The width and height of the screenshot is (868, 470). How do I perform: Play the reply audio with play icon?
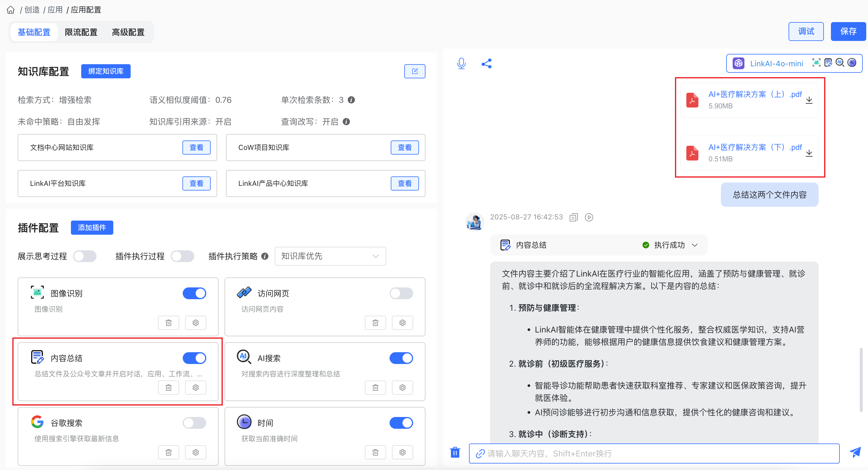coord(589,217)
